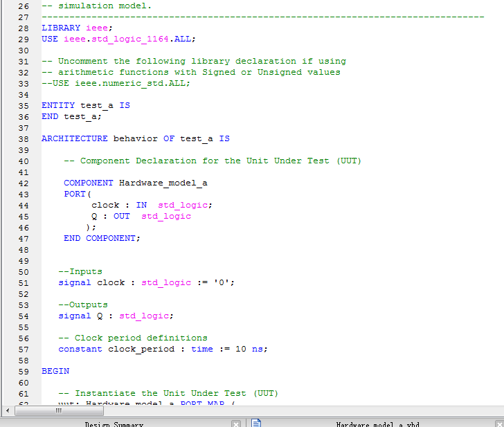The height and width of the screenshot is (427, 504).
Task: Click the horizontal scrollbar left arrow
Action: click(8, 410)
